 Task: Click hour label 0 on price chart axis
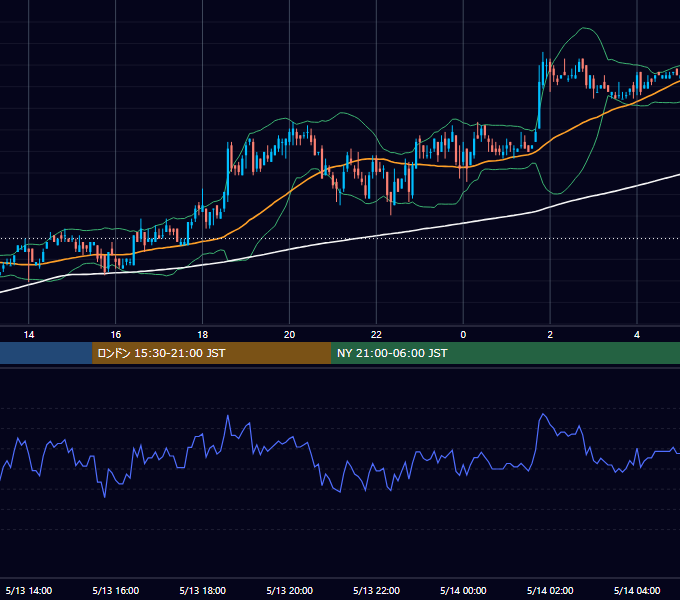[x=463, y=335]
